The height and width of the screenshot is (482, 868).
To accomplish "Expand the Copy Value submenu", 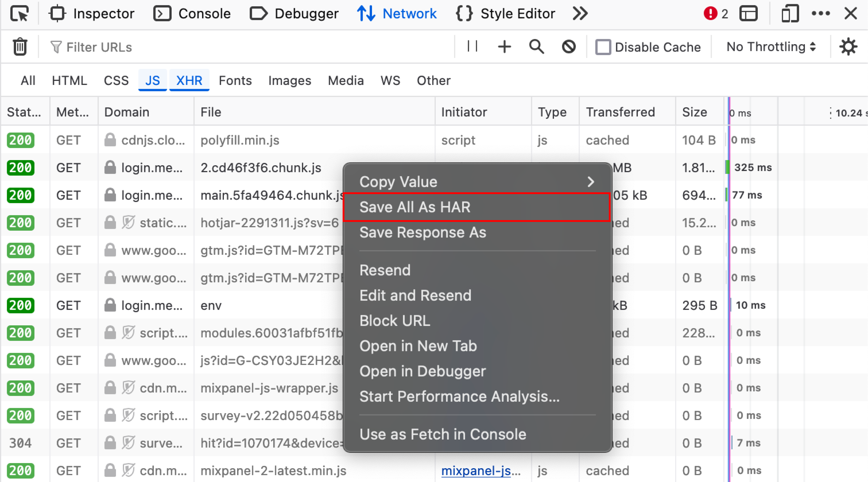I will click(x=477, y=182).
